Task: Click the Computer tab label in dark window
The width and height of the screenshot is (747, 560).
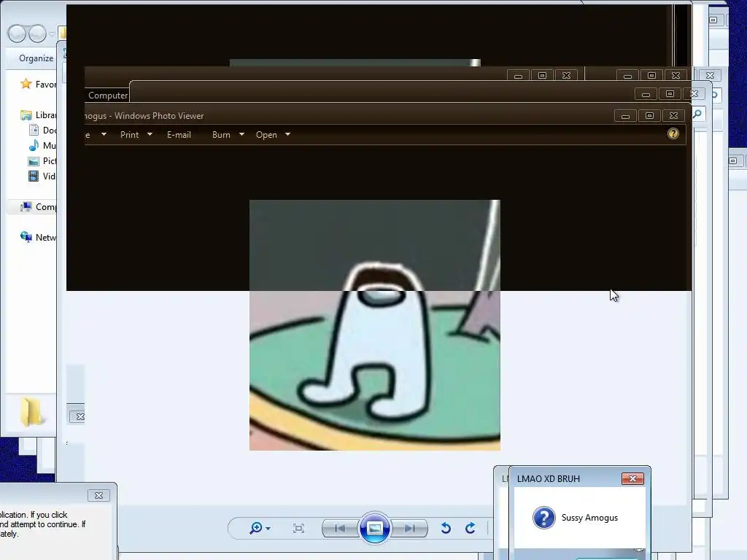Action: (108, 96)
